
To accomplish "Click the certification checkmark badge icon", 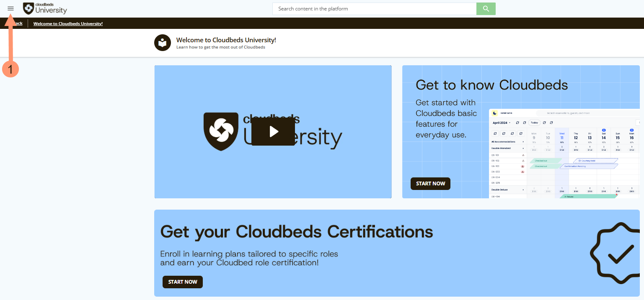I will click(x=615, y=254).
